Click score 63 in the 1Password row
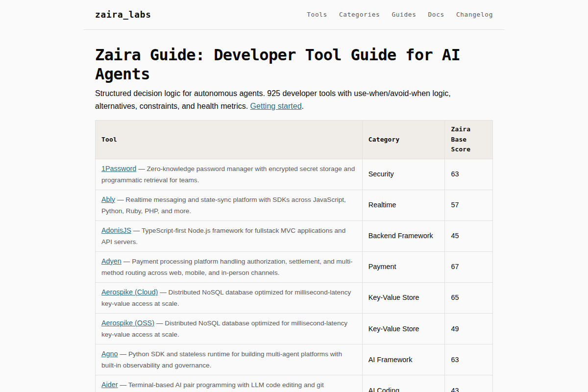 click(468, 174)
